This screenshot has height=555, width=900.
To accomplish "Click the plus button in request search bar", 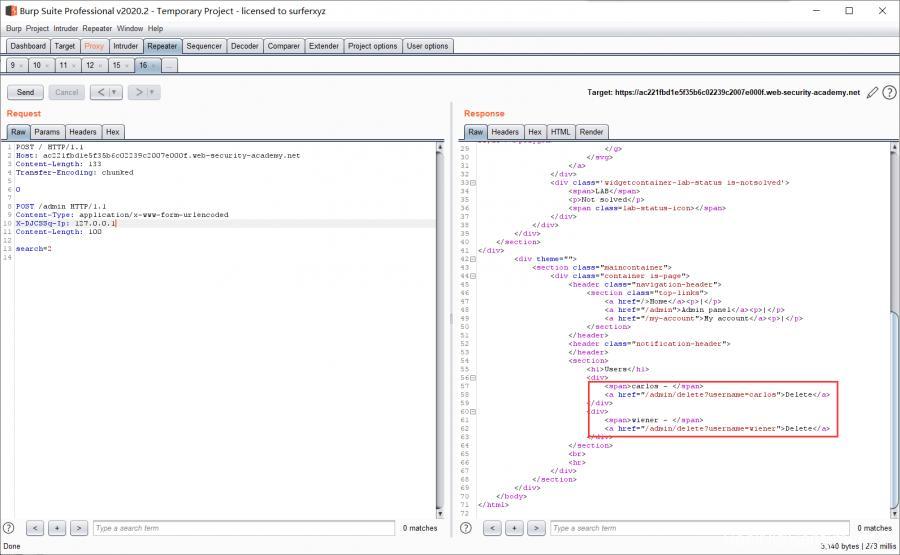I will click(x=56, y=527).
